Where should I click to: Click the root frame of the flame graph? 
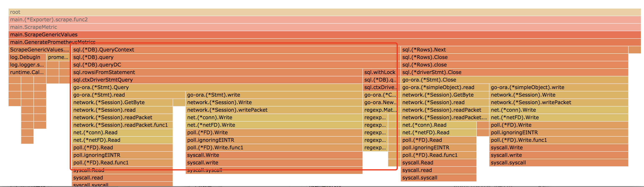pos(325,12)
